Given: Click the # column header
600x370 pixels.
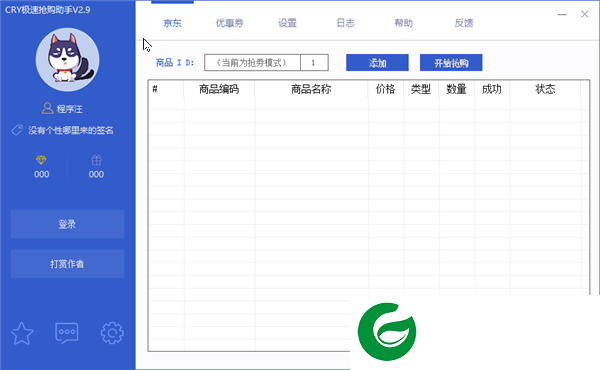Looking at the screenshot, I should (x=166, y=89).
